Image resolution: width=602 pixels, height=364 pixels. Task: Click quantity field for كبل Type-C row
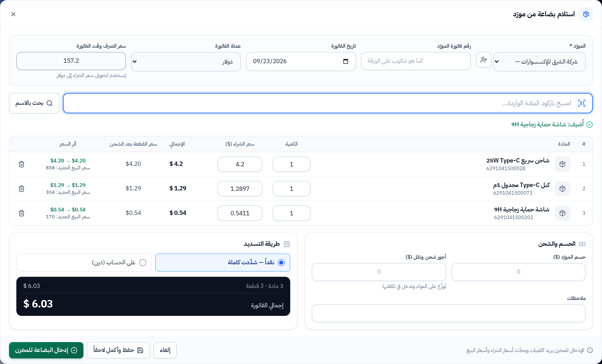[292, 188]
